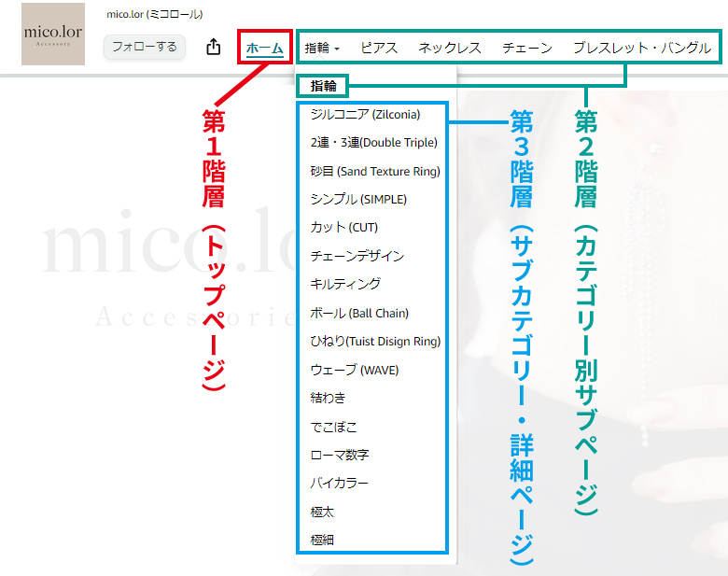Click the mico.lor brand logo
728x576 pixels.
(x=53, y=34)
